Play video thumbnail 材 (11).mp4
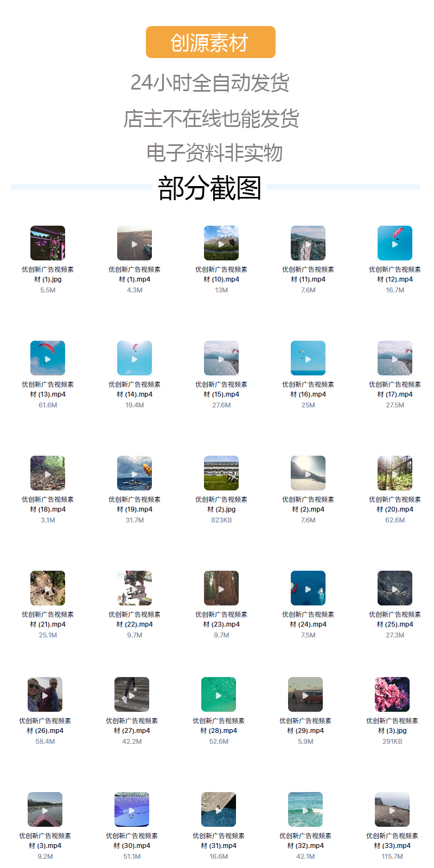The height and width of the screenshot is (868, 434). point(308,243)
